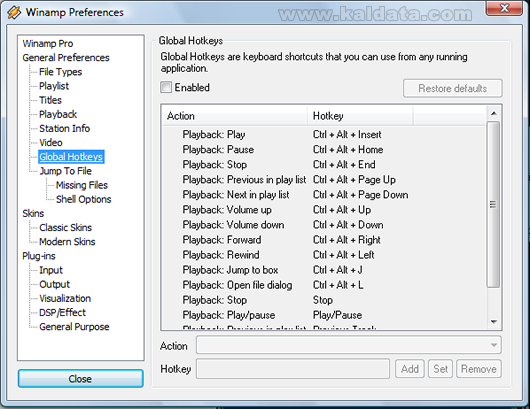Click the hotkey list scroll down arrow
The image size is (530, 409).
point(493,322)
